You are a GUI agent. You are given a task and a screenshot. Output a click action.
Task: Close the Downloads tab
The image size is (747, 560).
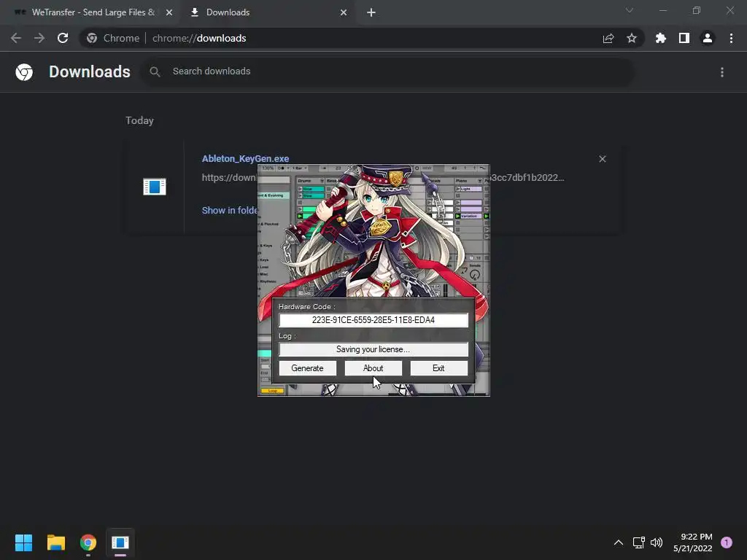(x=344, y=13)
